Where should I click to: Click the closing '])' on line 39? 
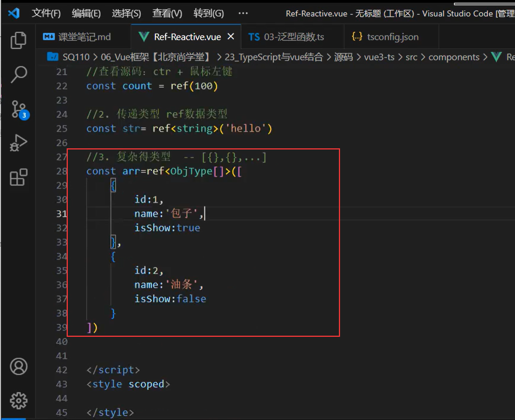[x=92, y=328]
